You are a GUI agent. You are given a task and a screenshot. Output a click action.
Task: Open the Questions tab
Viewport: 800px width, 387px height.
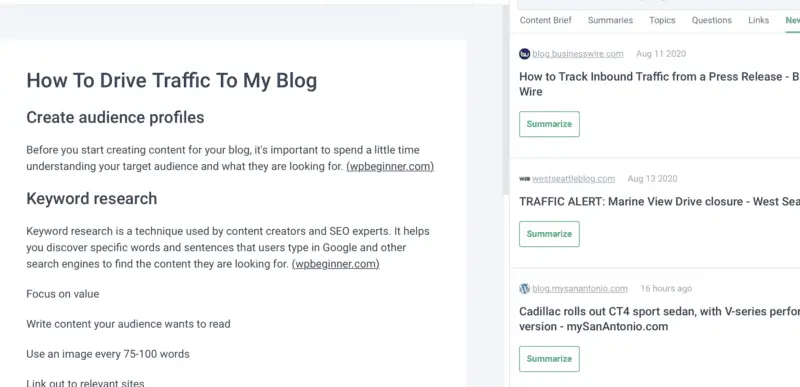click(x=712, y=20)
